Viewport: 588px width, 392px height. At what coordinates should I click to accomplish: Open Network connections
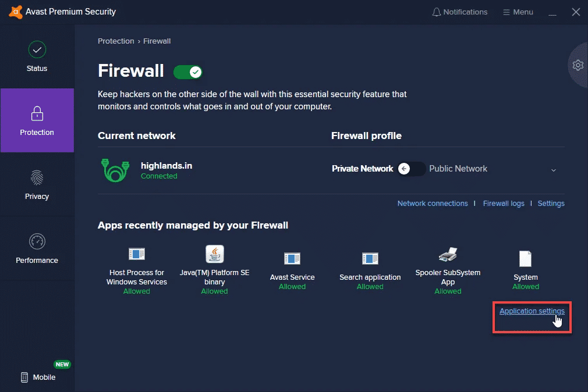coord(433,203)
